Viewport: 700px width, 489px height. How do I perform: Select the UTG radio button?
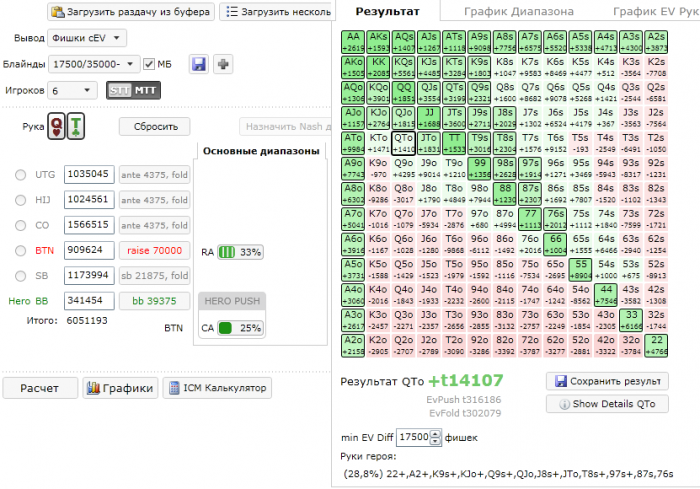pos(21,175)
